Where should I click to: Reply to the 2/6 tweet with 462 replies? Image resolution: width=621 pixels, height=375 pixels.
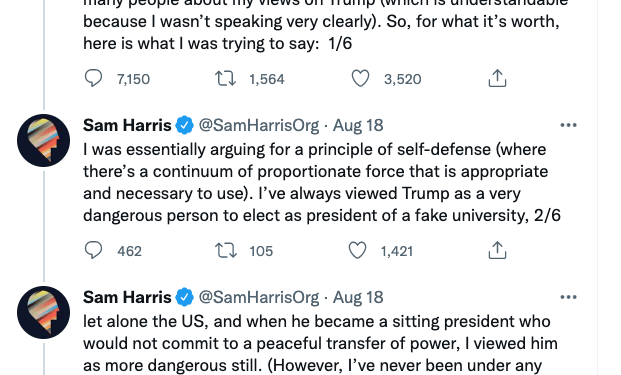tap(93, 250)
